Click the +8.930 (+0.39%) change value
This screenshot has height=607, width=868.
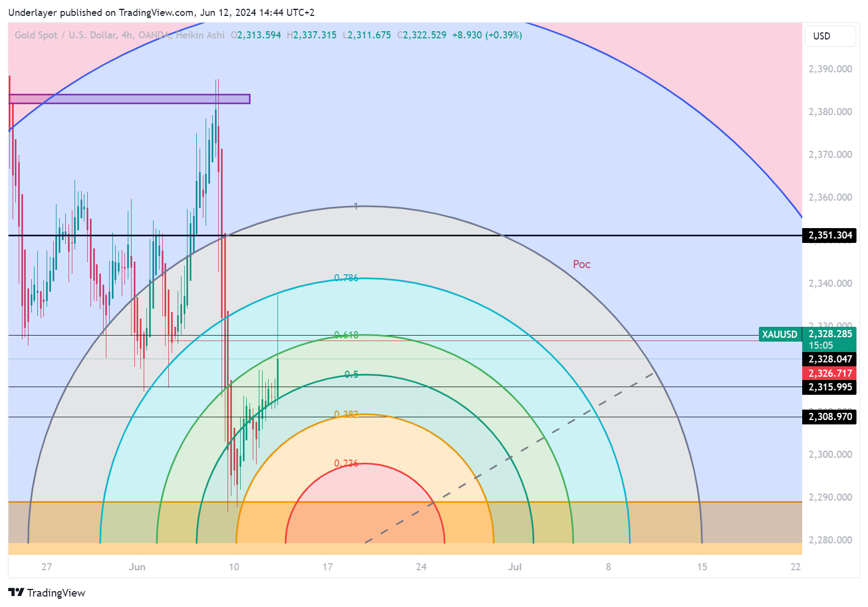(487, 35)
